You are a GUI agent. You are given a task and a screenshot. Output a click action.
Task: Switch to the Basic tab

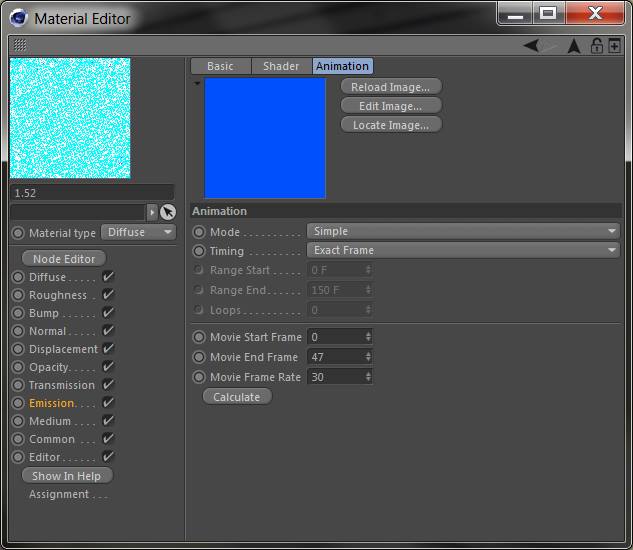221,66
